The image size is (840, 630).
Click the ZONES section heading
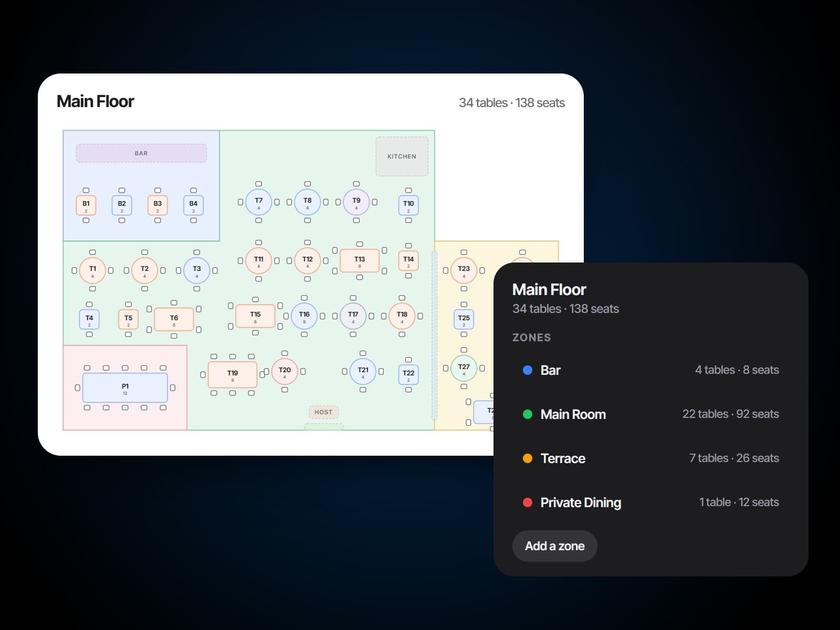tap(531, 338)
